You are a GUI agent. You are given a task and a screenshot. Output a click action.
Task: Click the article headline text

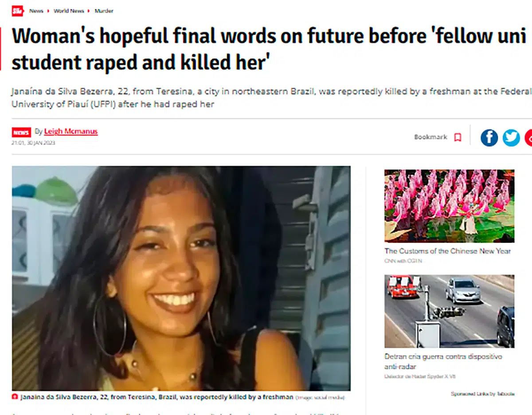(x=269, y=50)
